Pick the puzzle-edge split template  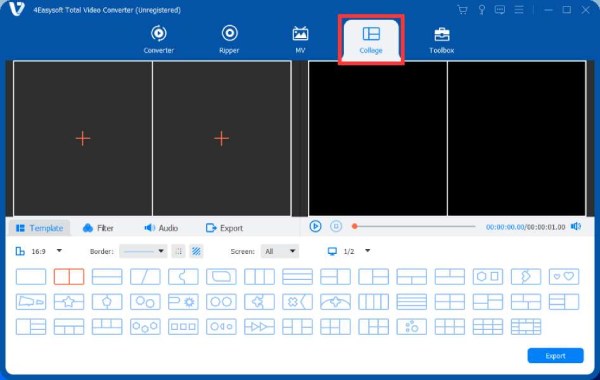pos(183,277)
